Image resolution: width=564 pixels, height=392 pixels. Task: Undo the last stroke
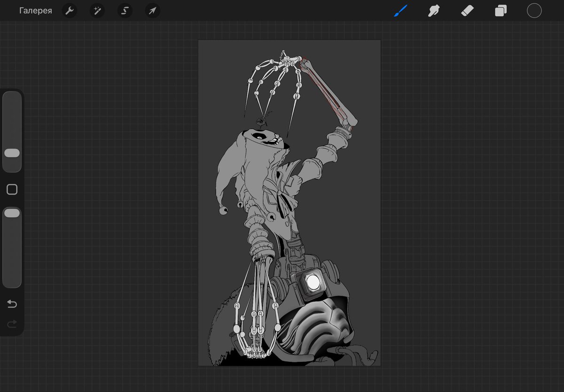[x=12, y=304]
